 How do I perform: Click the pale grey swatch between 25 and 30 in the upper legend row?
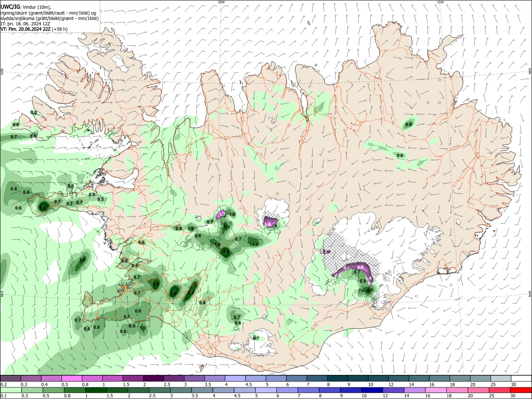pos(501,379)
